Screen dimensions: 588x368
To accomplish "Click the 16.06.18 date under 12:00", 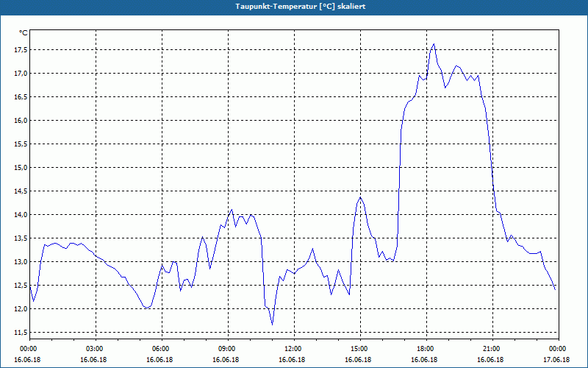I will click(x=292, y=360).
